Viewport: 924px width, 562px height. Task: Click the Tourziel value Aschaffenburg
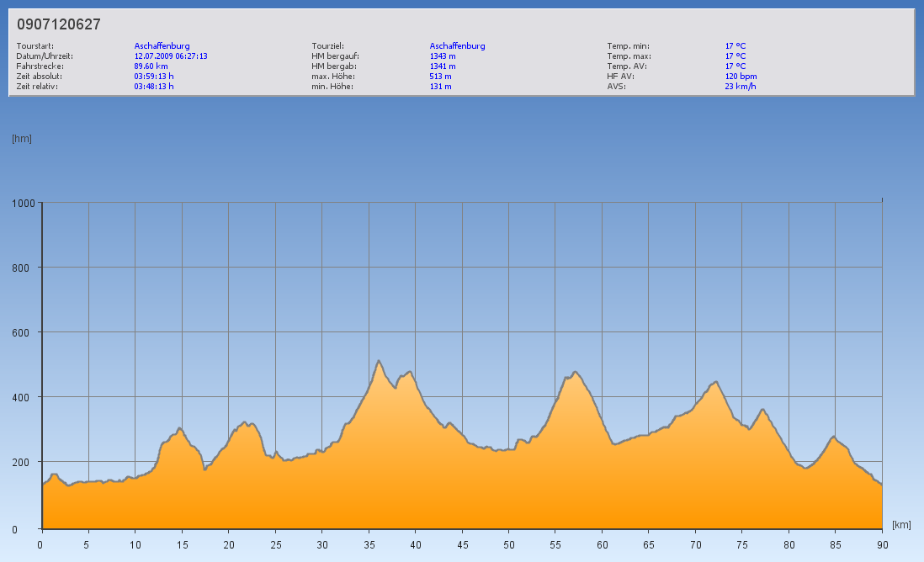pyautogui.click(x=457, y=46)
